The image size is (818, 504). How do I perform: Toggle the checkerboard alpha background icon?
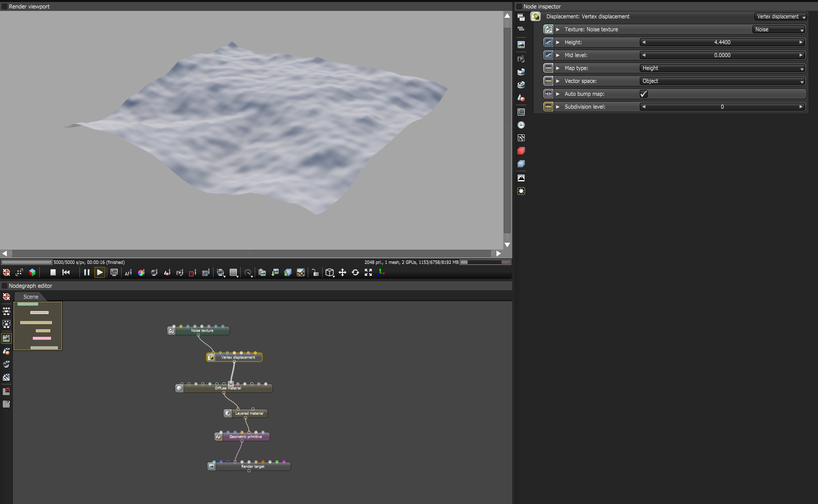(301, 272)
